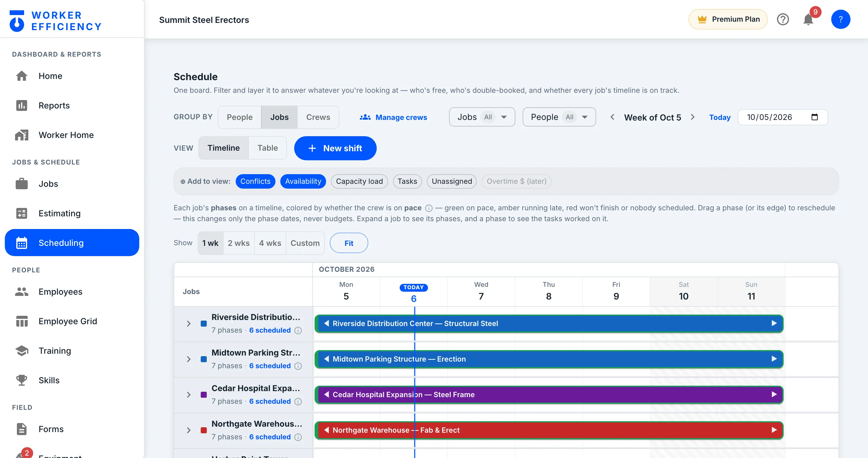Open the help question mark icon
This screenshot has width=868, height=458.
pos(783,20)
